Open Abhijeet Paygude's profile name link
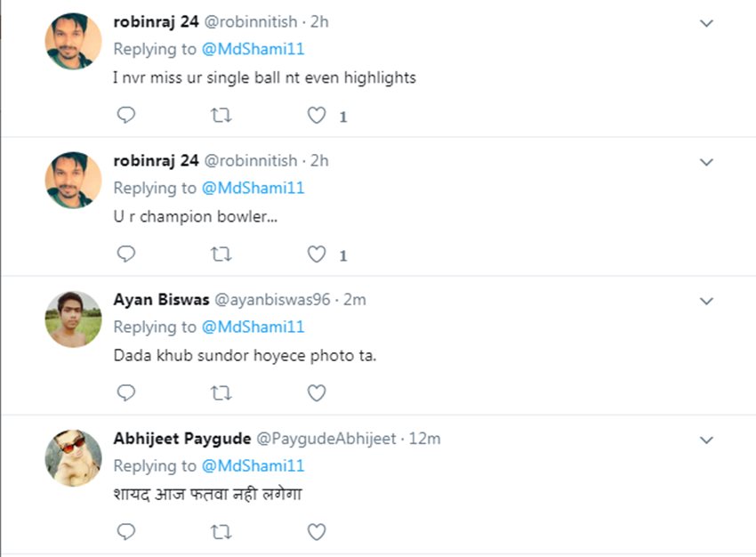 click(181, 439)
